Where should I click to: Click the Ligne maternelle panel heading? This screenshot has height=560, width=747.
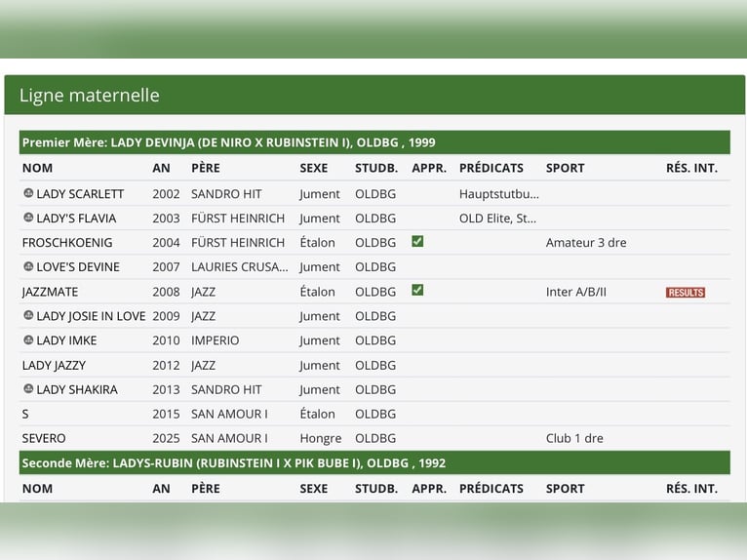[89, 96]
